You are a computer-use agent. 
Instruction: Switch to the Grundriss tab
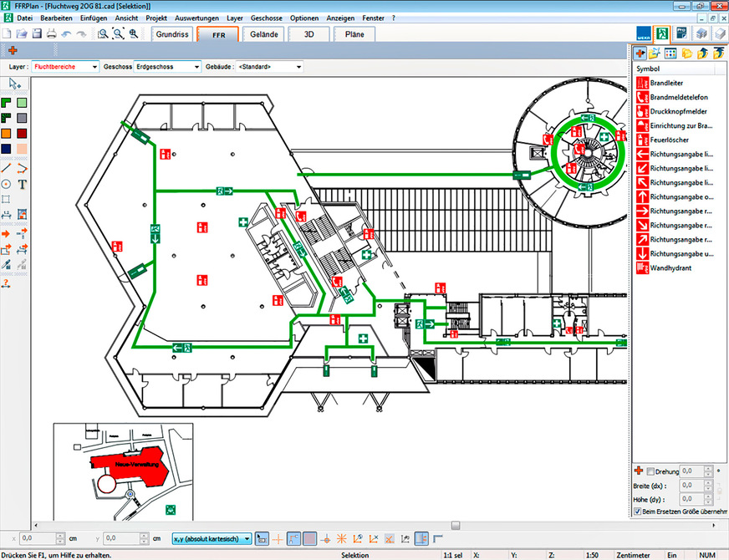(x=172, y=33)
